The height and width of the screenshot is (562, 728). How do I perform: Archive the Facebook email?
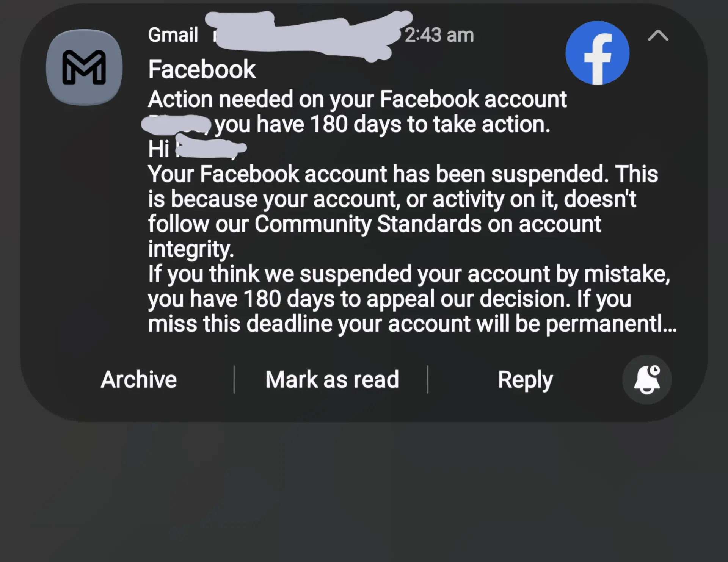(x=139, y=379)
